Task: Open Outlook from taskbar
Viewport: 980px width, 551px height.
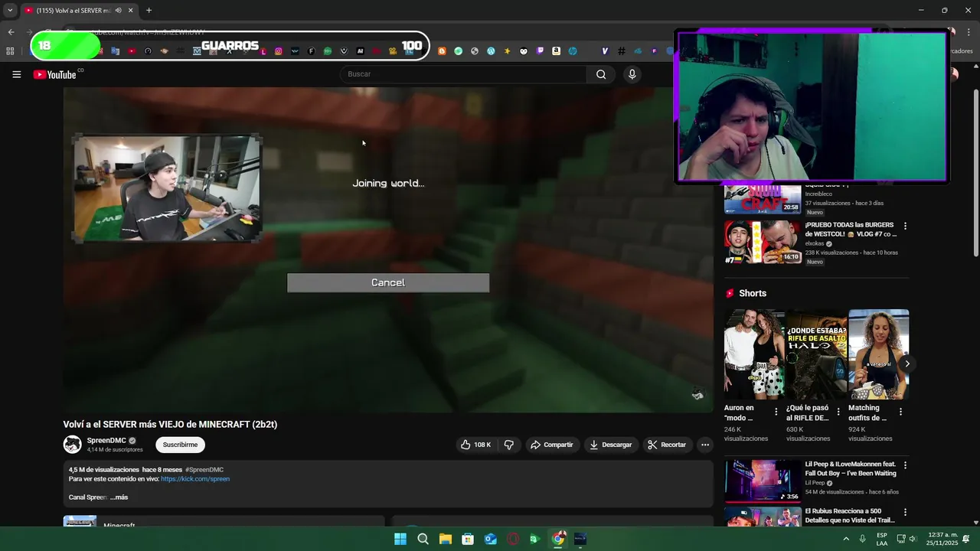Action: (490, 539)
